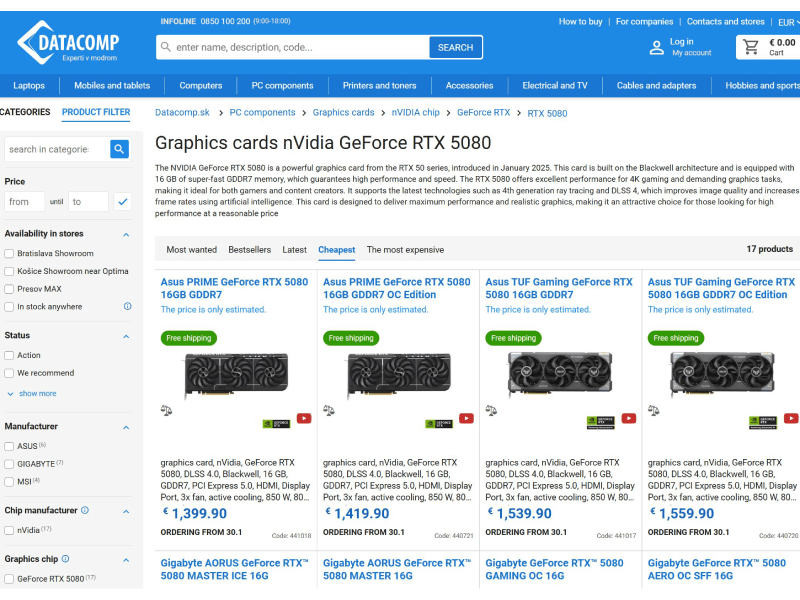The height and width of the screenshot is (600, 800).
Task: Tick the Action status checkbox
Action: [x=9, y=355]
